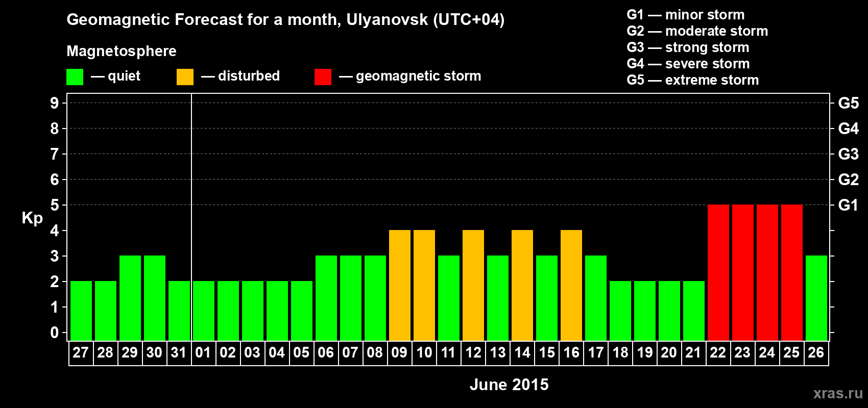The image size is (868, 408).
Task: Select the red bar for June 22
Action: [x=718, y=272]
